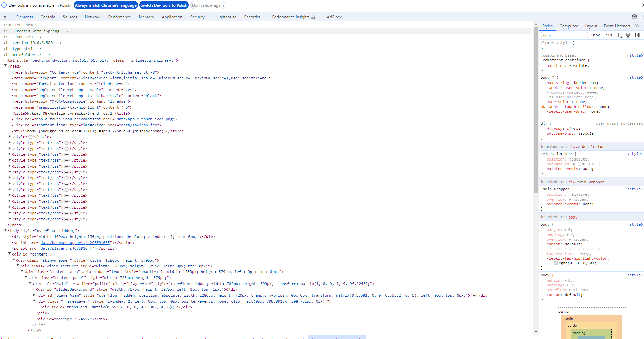Open data/browsersupport.js script link
The image size is (644, 339).
tap(75, 243)
